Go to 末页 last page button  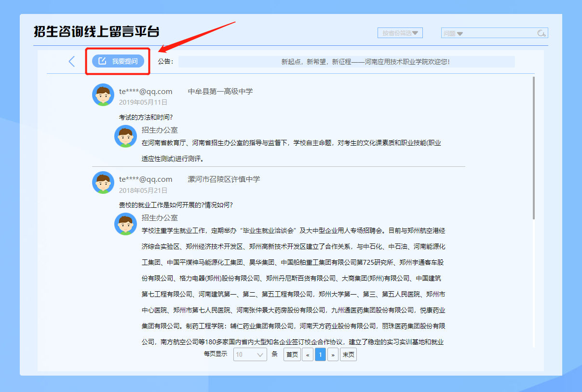click(348, 354)
